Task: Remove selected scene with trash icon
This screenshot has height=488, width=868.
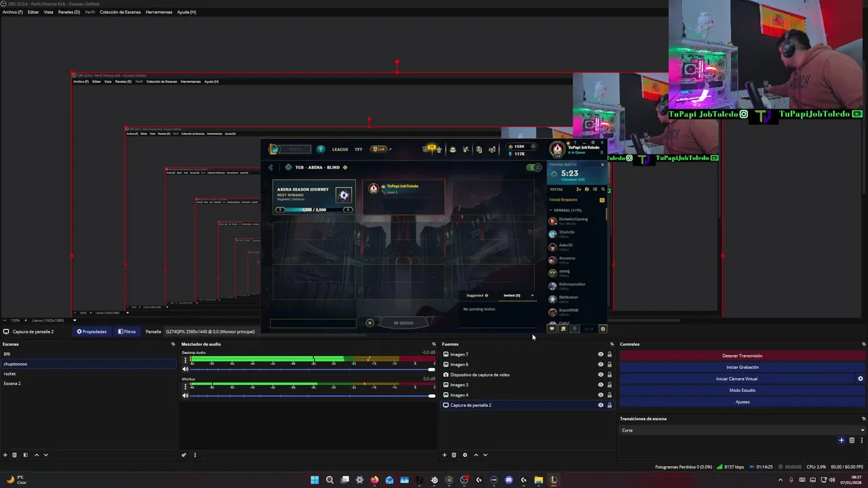Action: [x=14, y=455]
